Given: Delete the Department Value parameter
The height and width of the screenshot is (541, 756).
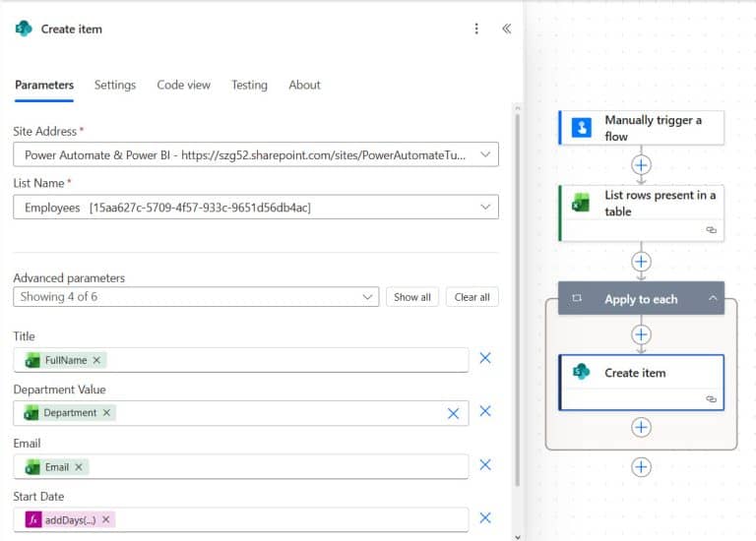Looking at the screenshot, I should [x=485, y=411].
